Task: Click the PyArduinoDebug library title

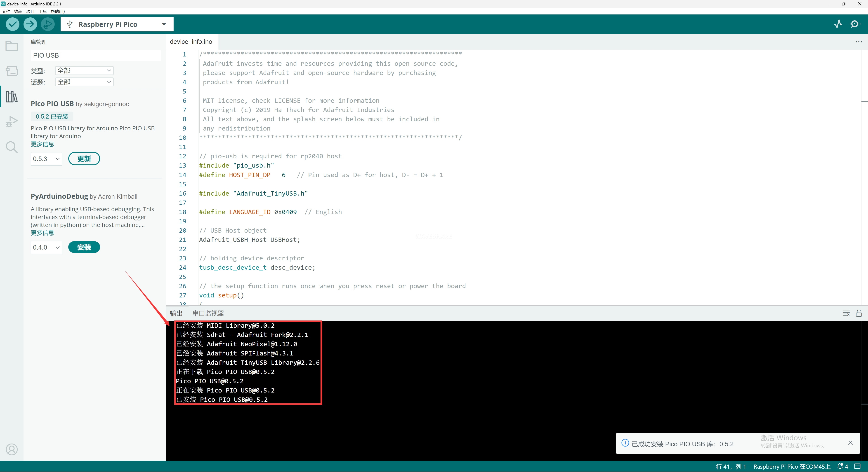Action: point(59,196)
